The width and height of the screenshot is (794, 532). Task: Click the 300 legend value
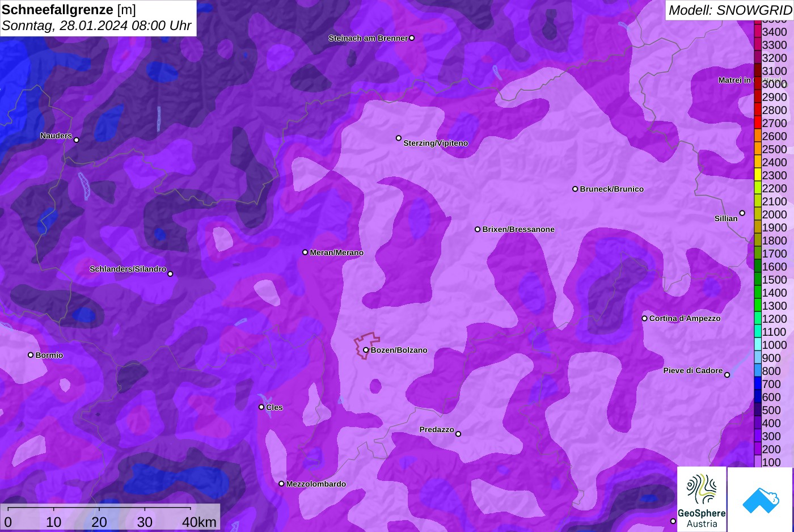pyautogui.click(x=771, y=436)
